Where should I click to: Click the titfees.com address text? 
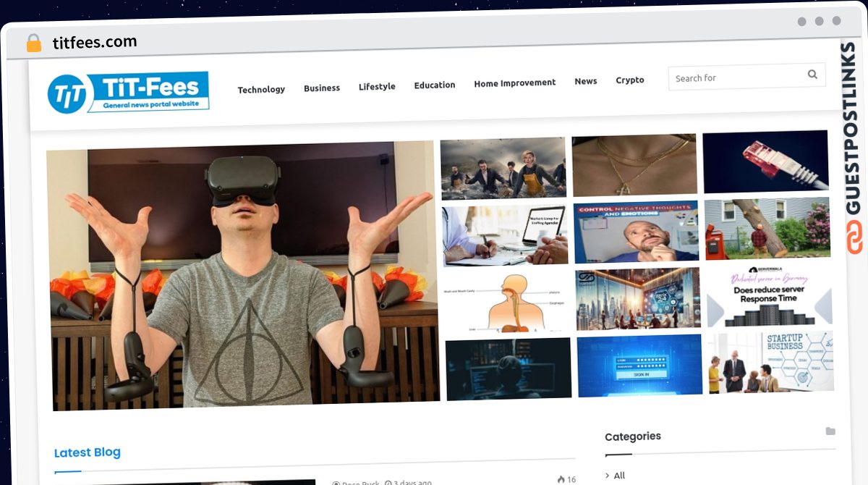95,43
